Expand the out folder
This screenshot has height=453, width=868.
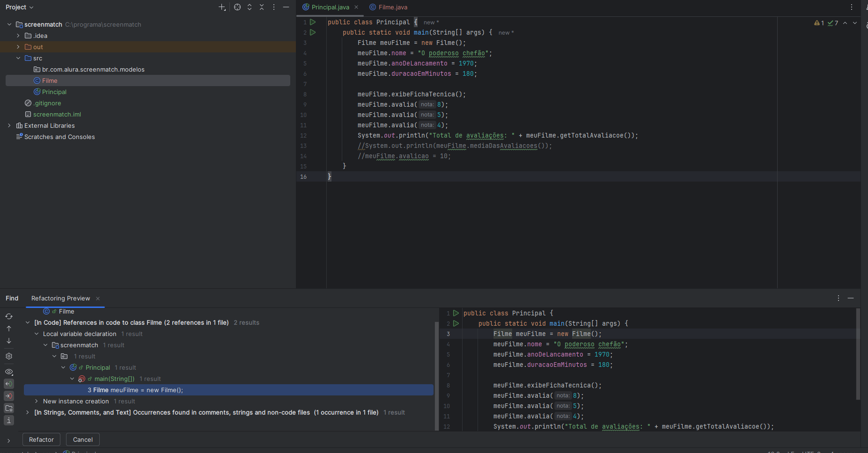(x=18, y=47)
